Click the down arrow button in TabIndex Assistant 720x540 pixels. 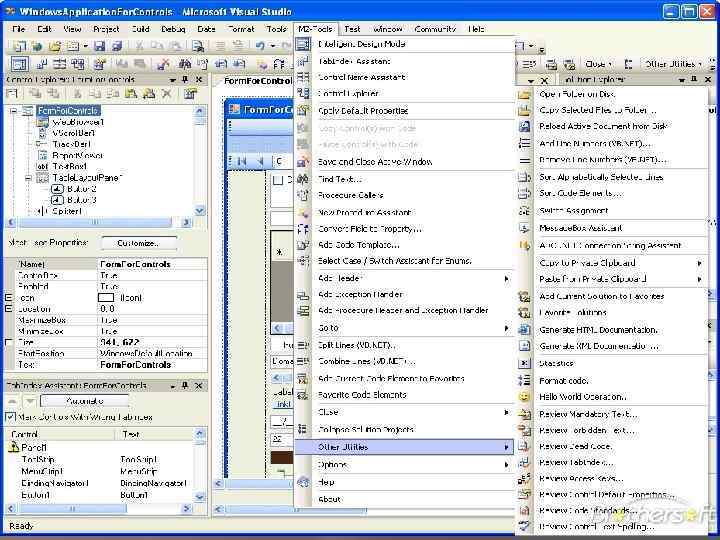click(29, 401)
